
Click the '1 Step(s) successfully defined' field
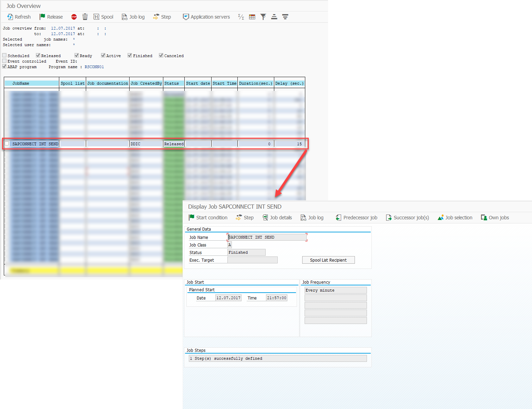pos(278,358)
